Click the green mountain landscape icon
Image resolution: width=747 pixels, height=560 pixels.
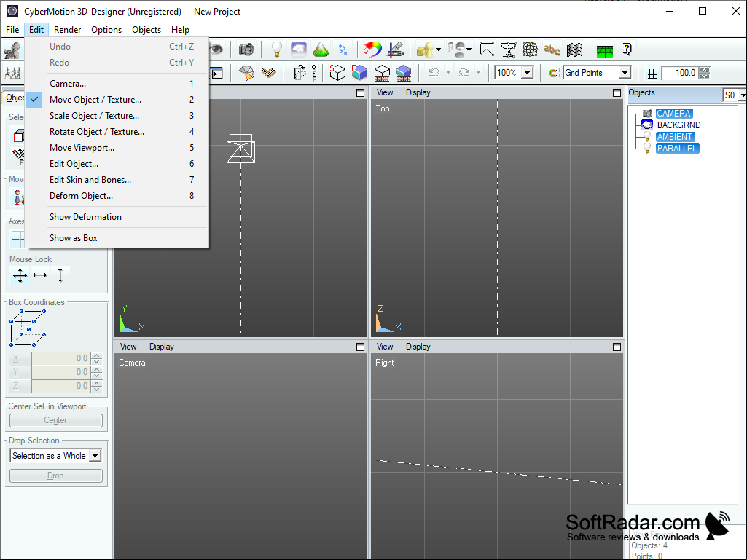click(321, 50)
